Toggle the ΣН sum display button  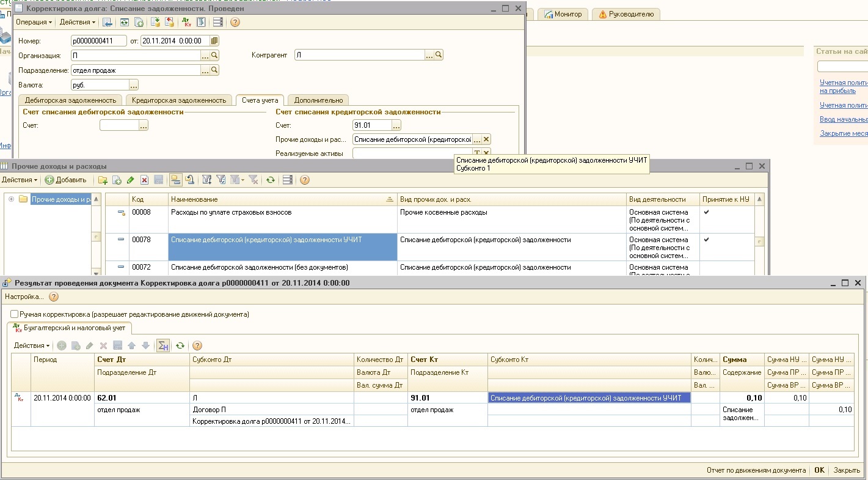[x=163, y=345]
